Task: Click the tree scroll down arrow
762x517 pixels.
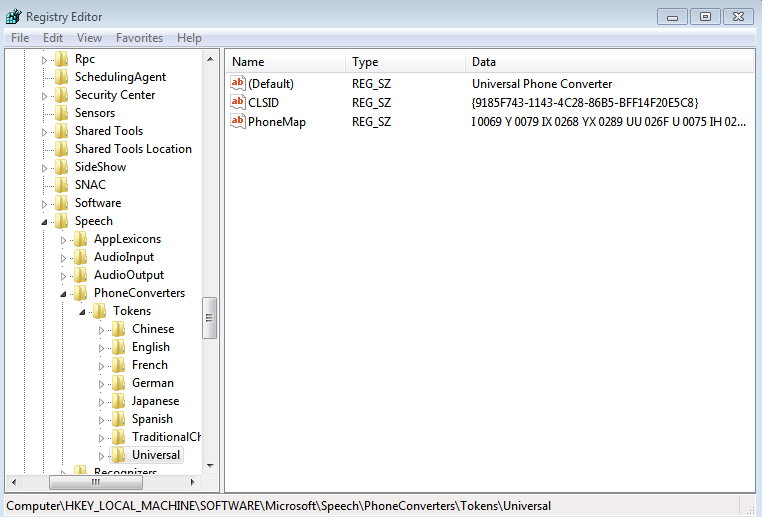Action: point(210,465)
